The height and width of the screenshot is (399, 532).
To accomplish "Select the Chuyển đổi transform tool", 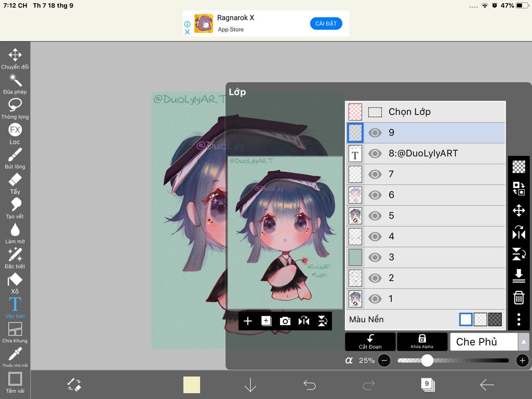I will (15, 58).
